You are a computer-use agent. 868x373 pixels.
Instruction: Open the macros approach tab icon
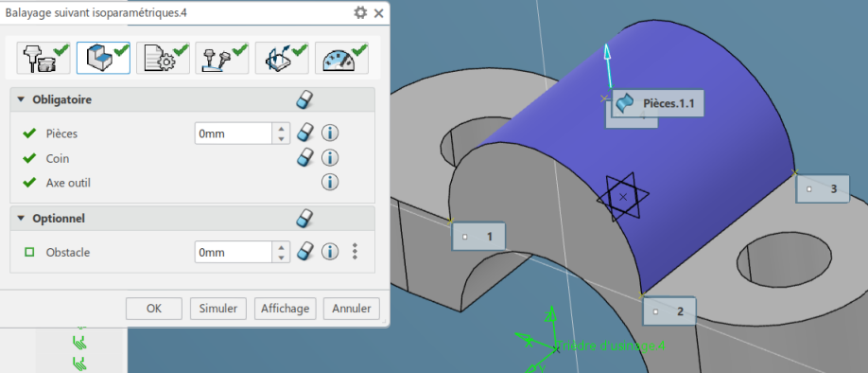282,58
